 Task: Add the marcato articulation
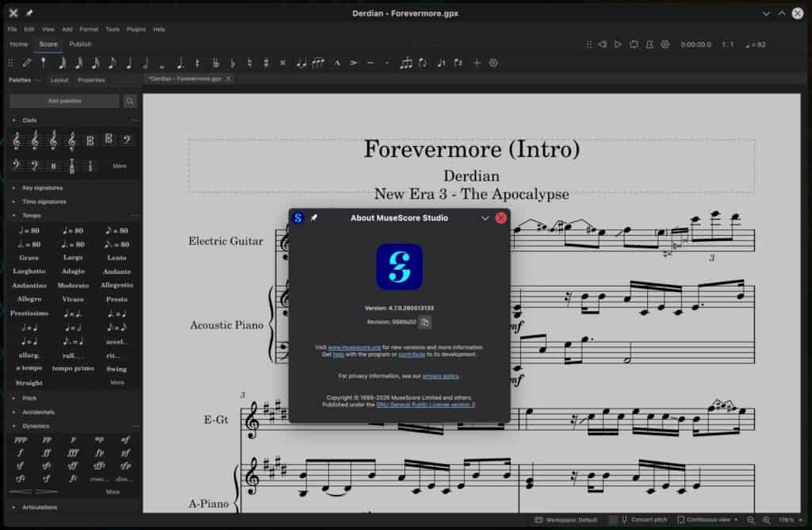coord(337,63)
